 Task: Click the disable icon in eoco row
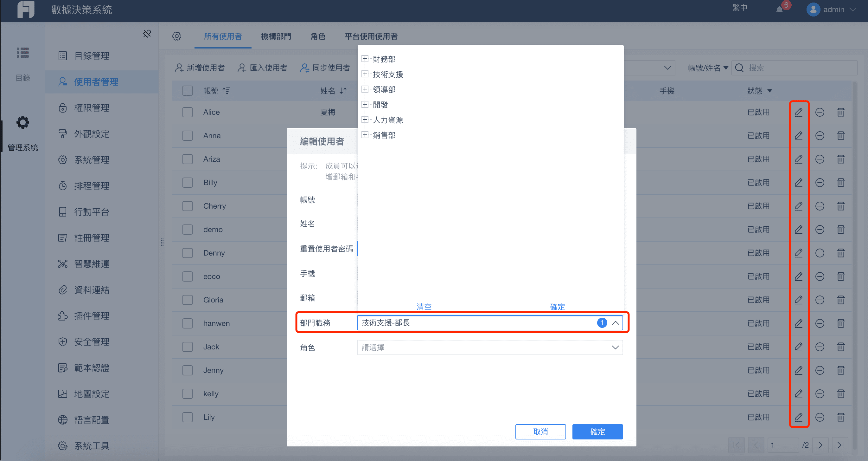click(820, 276)
